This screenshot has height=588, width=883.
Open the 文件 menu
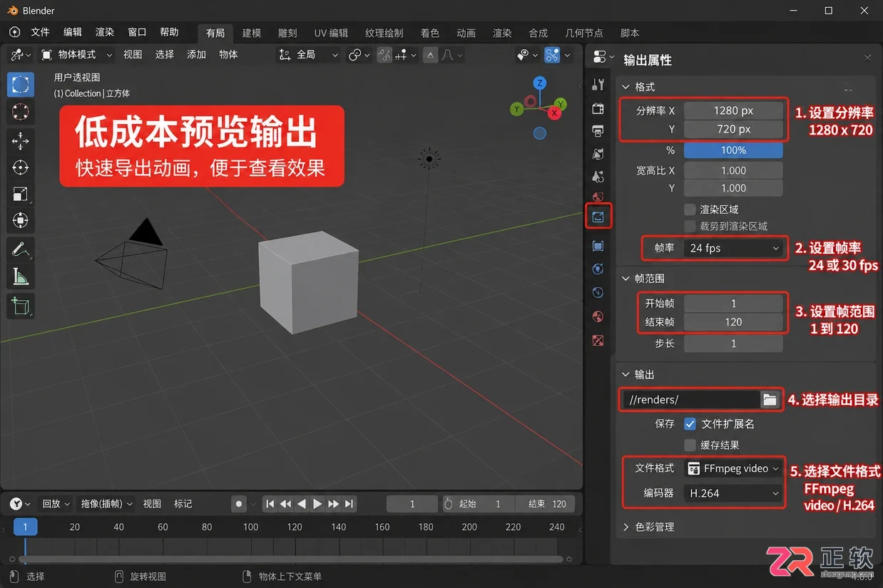41,32
